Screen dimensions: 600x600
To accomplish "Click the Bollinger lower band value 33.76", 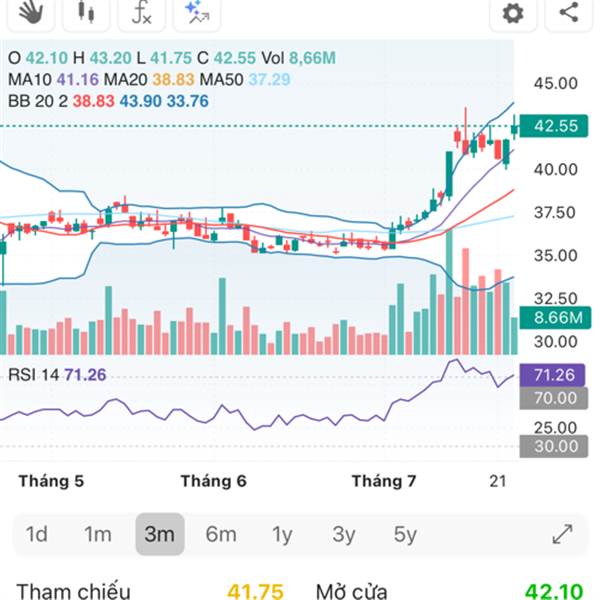I will (188, 101).
